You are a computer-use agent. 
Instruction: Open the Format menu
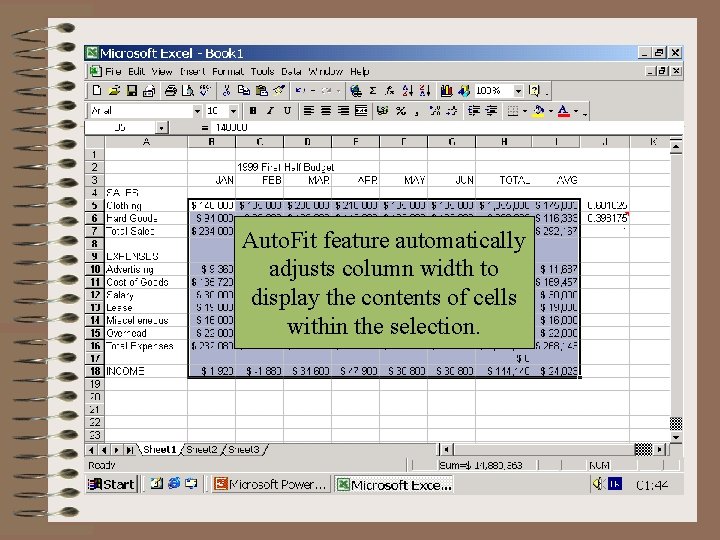click(228, 72)
